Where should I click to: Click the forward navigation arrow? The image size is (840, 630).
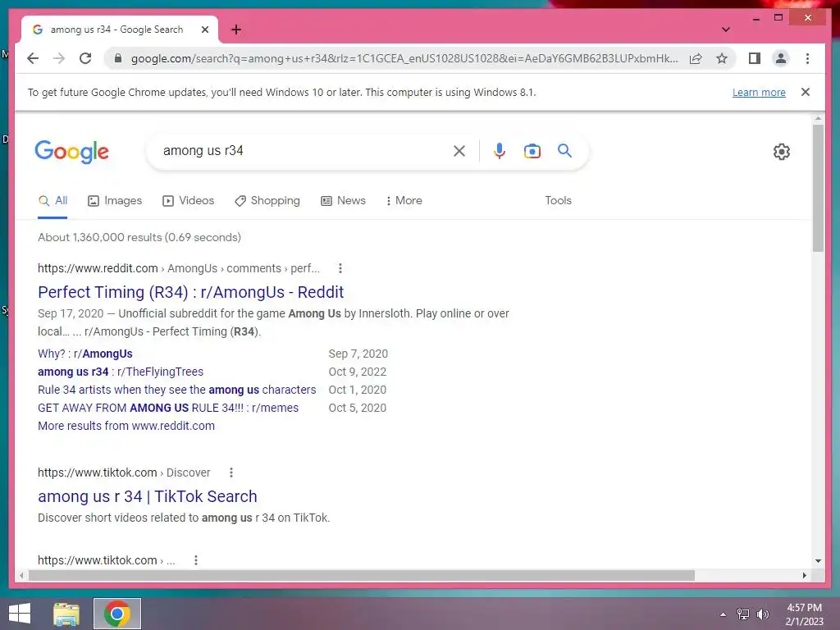click(59, 58)
